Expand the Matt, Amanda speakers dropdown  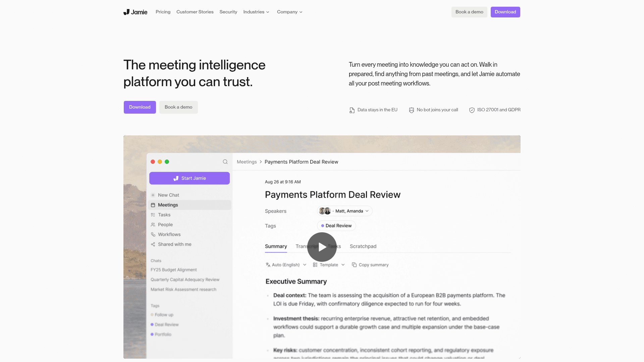pyautogui.click(x=345, y=211)
